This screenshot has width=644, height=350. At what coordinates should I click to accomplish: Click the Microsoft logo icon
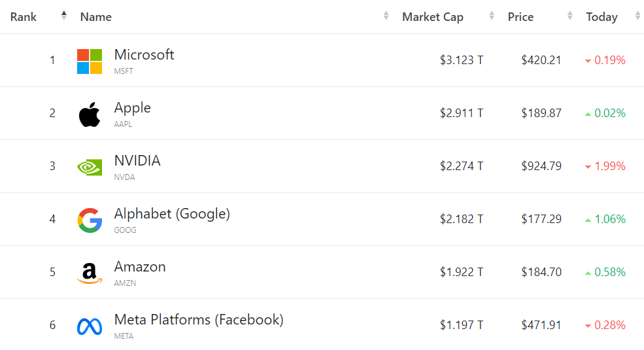coord(90,61)
